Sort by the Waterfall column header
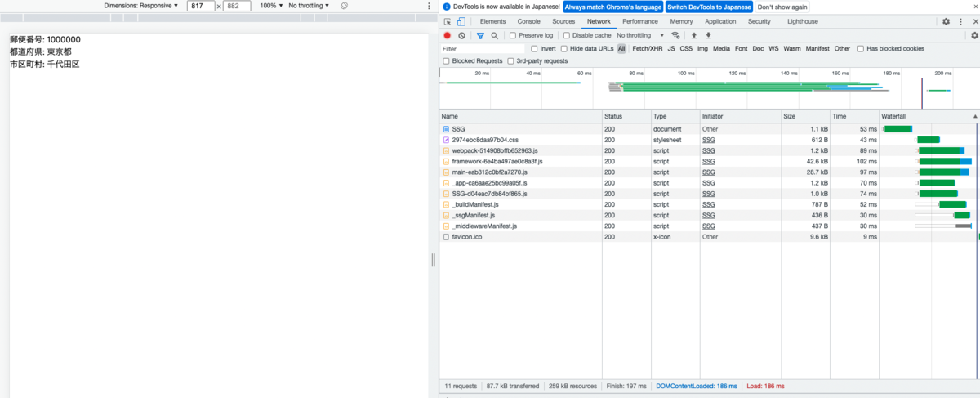980x398 pixels. click(929, 116)
